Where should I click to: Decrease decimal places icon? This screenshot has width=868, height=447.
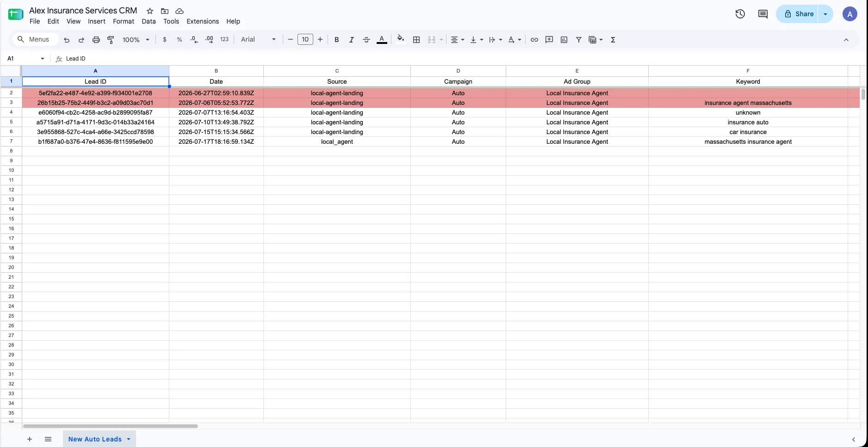(x=194, y=40)
